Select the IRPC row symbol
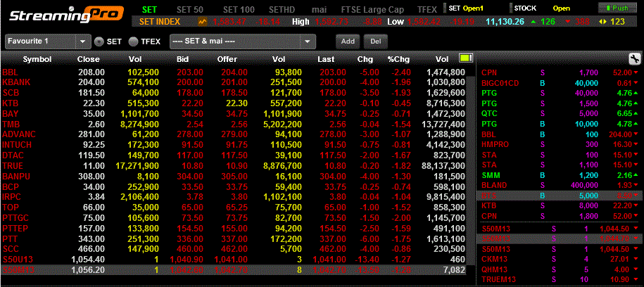 coord(13,197)
